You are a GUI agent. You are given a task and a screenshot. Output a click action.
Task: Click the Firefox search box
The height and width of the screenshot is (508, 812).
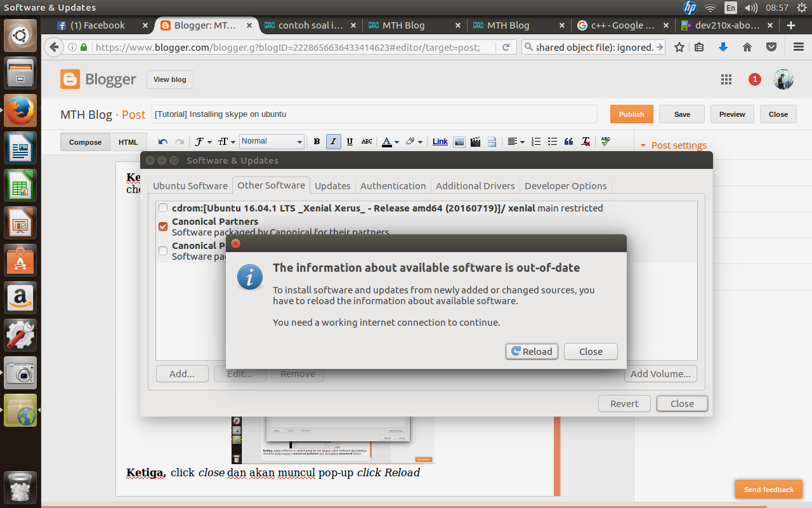tap(593, 47)
